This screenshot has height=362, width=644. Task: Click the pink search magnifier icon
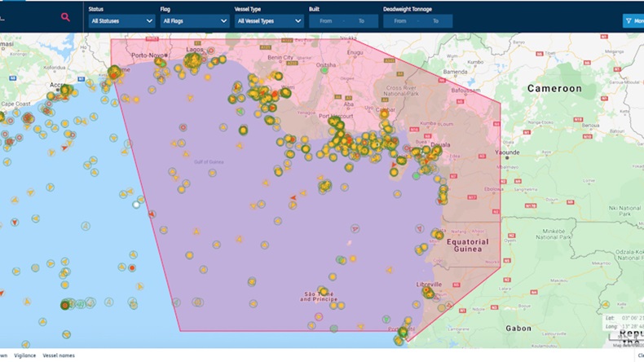65,17
